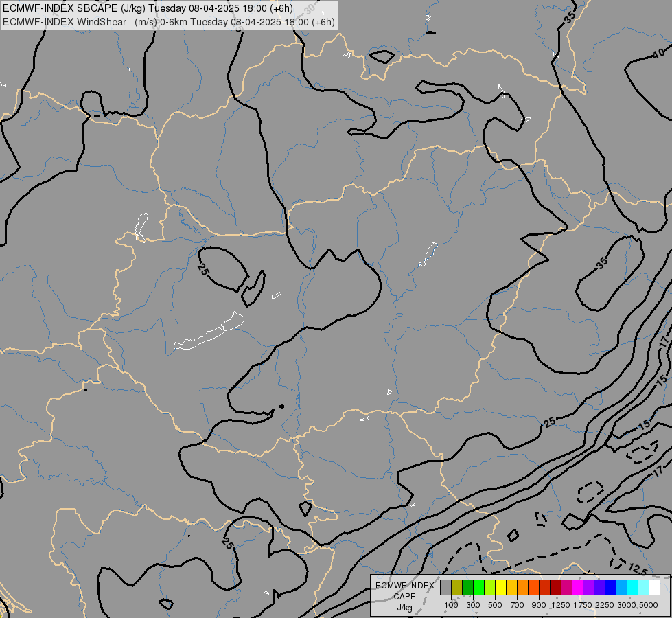Click the legend value 1250

coord(561,605)
